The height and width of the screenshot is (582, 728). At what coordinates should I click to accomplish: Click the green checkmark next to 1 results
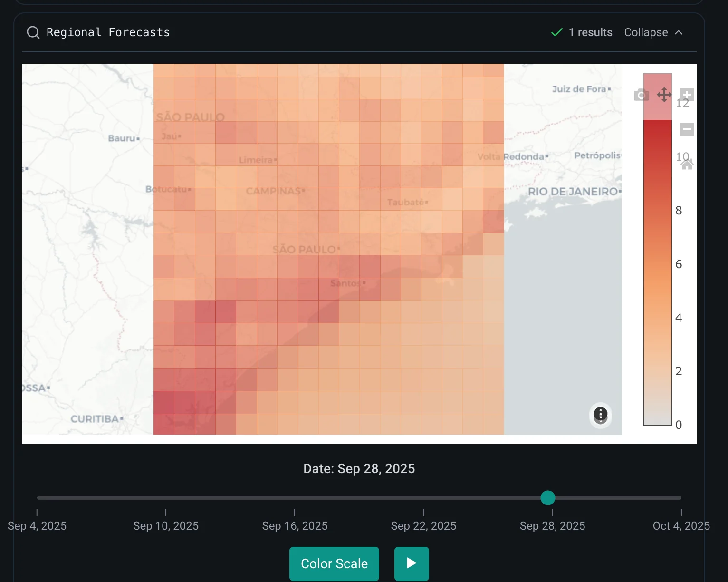click(x=556, y=32)
